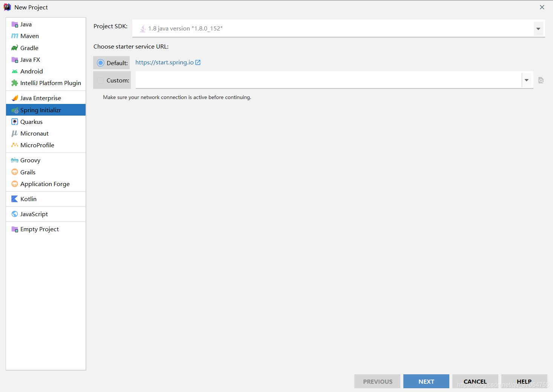The width and height of the screenshot is (553, 392).
Task: Click the Java project type icon
Action: [x=15, y=24]
